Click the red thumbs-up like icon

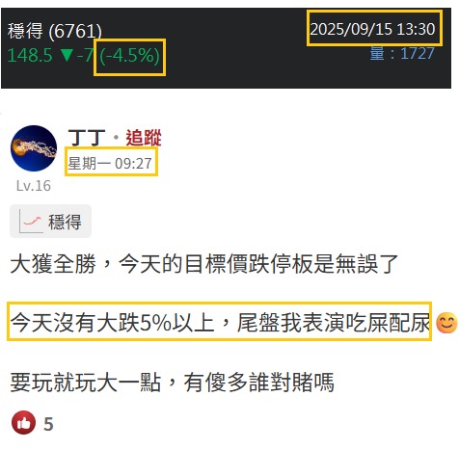[x=23, y=423]
